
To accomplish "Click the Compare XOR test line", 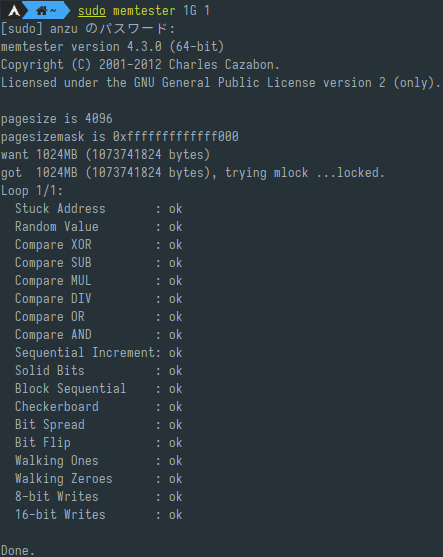I will click(x=98, y=244).
